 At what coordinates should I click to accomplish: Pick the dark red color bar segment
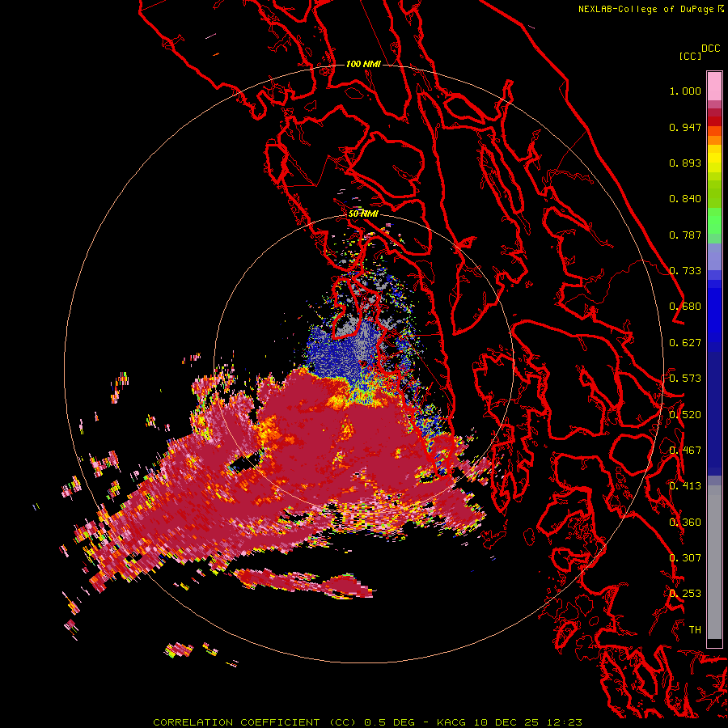pyautogui.click(x=714, y=112)
